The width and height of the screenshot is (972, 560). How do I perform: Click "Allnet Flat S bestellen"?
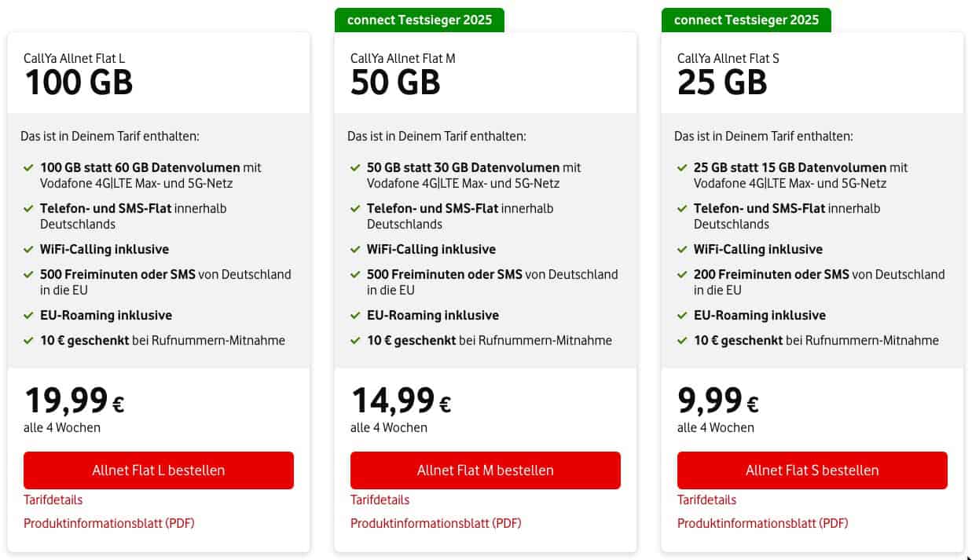[812, 470]
